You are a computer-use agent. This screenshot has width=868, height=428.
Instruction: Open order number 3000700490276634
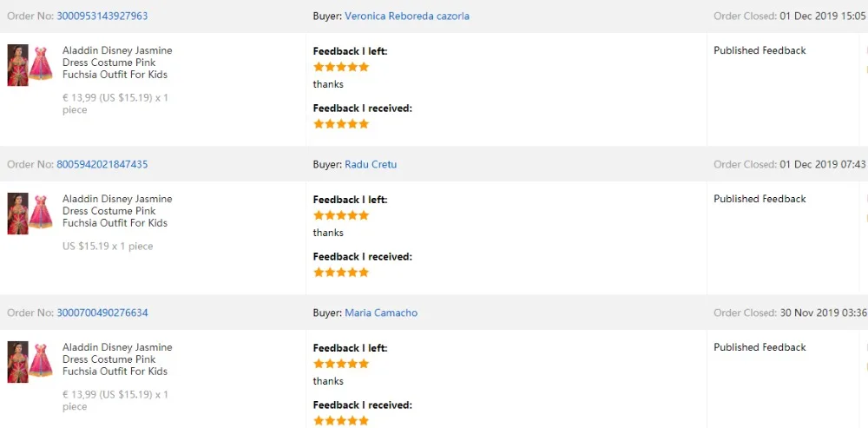point(102,313)
